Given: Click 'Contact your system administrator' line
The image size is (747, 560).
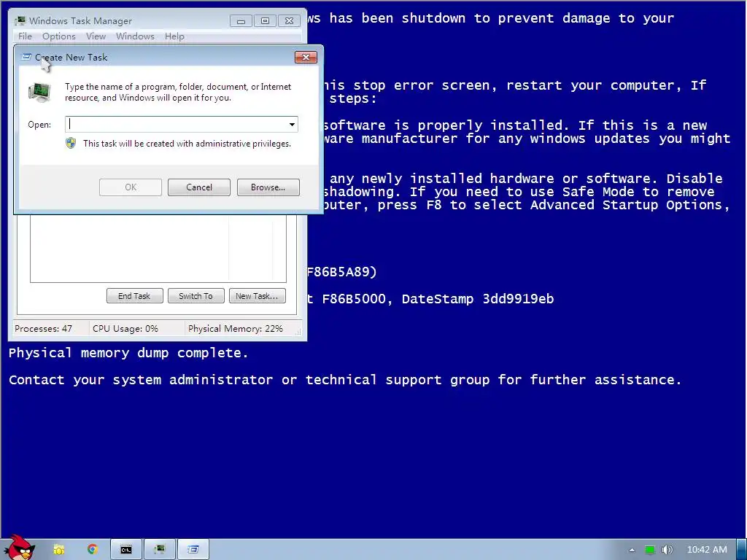Looking at the screenshot, I should tap(345, 380).
